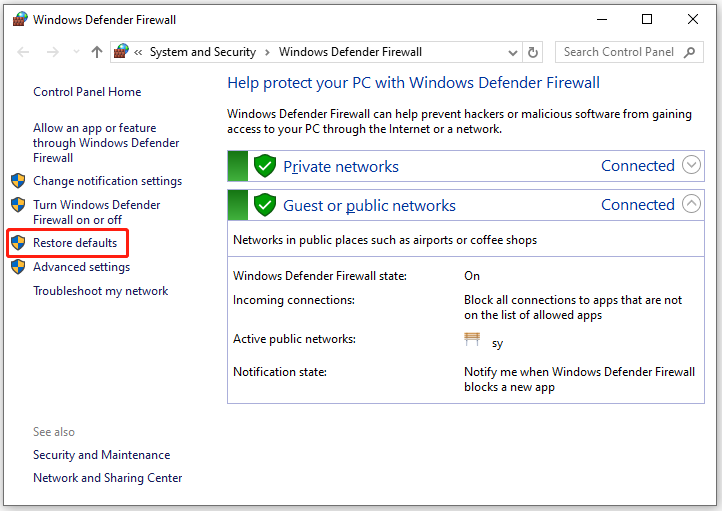Click the bench icon for network sy
This screenshot has width=722, height=511.
tap(472, 339)
